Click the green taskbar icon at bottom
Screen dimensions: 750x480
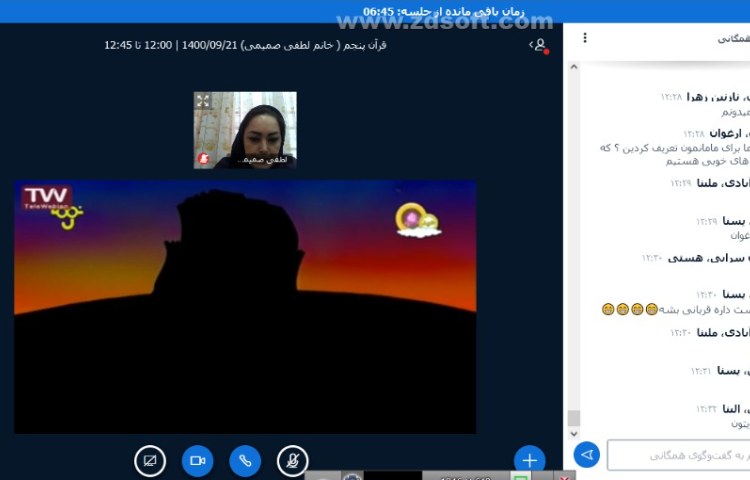click(x=520, y=475)
